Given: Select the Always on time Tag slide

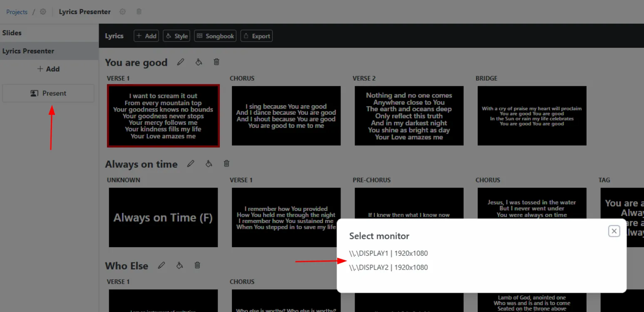Looking at the screenshot, I should (622, 203).
